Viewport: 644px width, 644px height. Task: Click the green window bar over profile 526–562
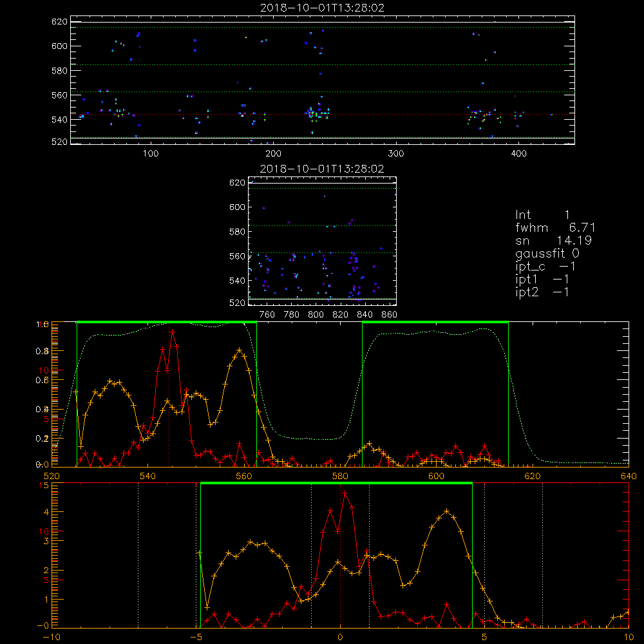pos(167,323)
